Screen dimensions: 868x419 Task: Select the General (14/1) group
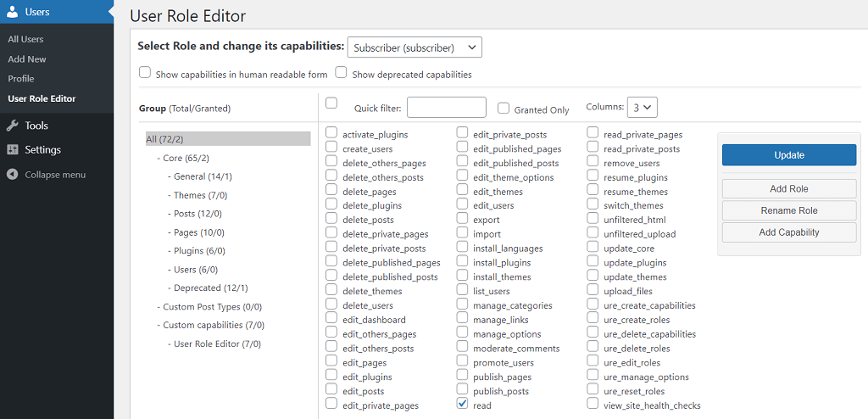point(200,176)
